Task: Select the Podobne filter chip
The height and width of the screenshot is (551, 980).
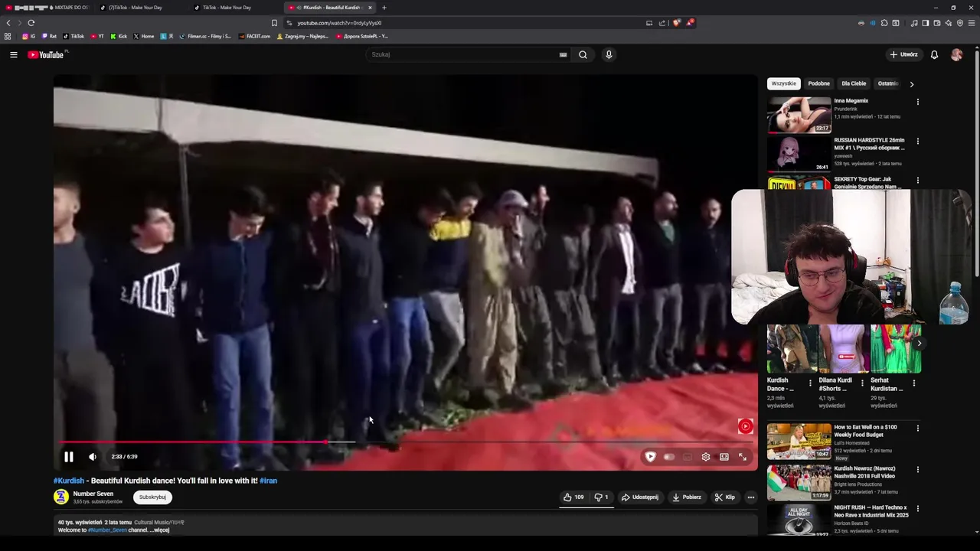Action: coord(818,83)
